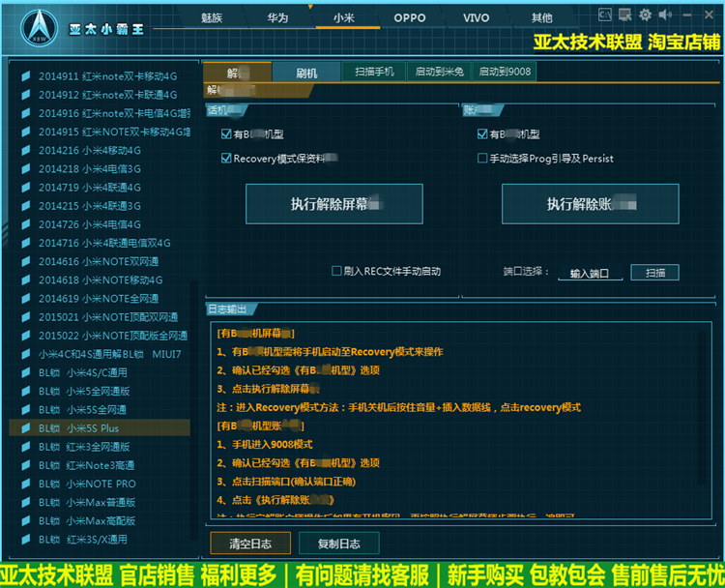The image size is (725, 588).
Task: Click 执行解除账户锁 button
Action: click(591, 204)
